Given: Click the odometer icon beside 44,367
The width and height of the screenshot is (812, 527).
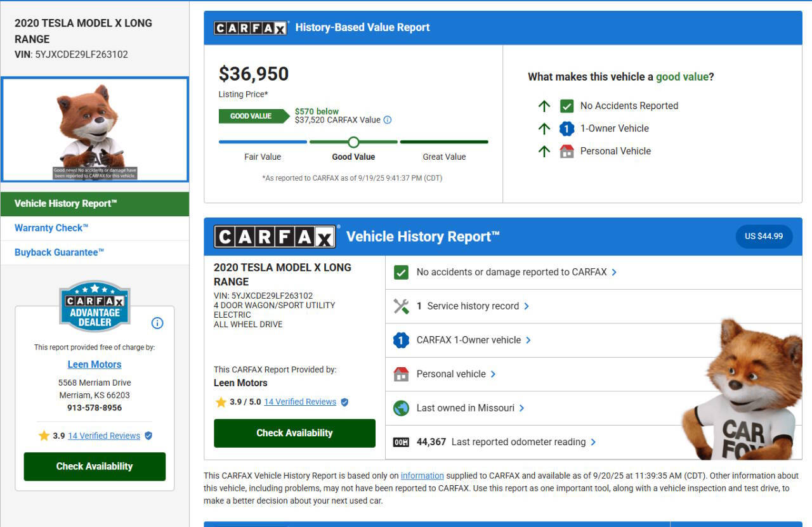Looking at the screenshot, I should (x=401, y=442).
